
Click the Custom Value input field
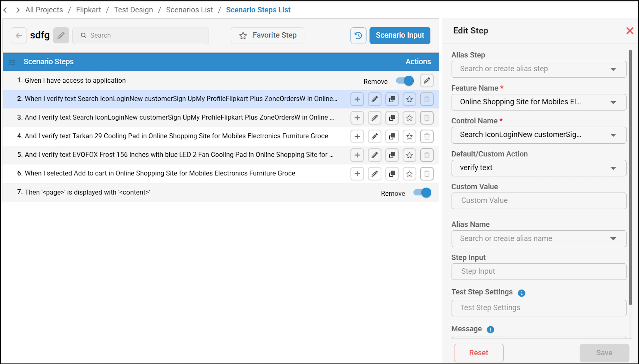[539, 200]
